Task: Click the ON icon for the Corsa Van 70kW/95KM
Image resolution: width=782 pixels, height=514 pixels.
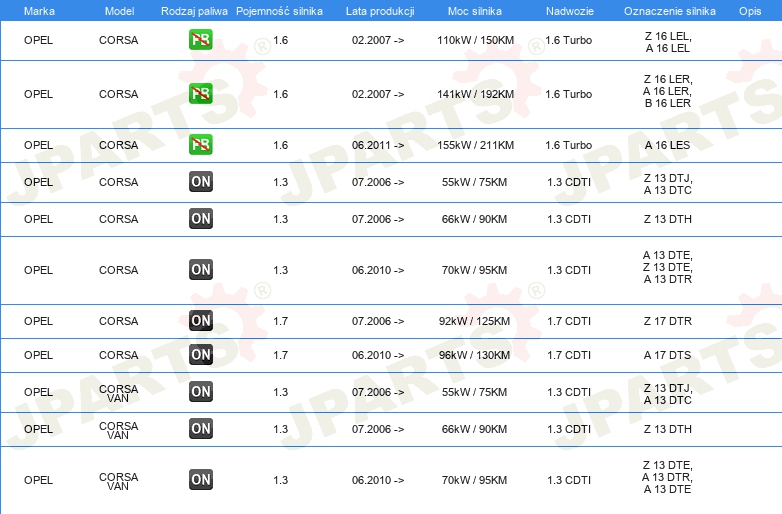Action: [x=201, y=480]
